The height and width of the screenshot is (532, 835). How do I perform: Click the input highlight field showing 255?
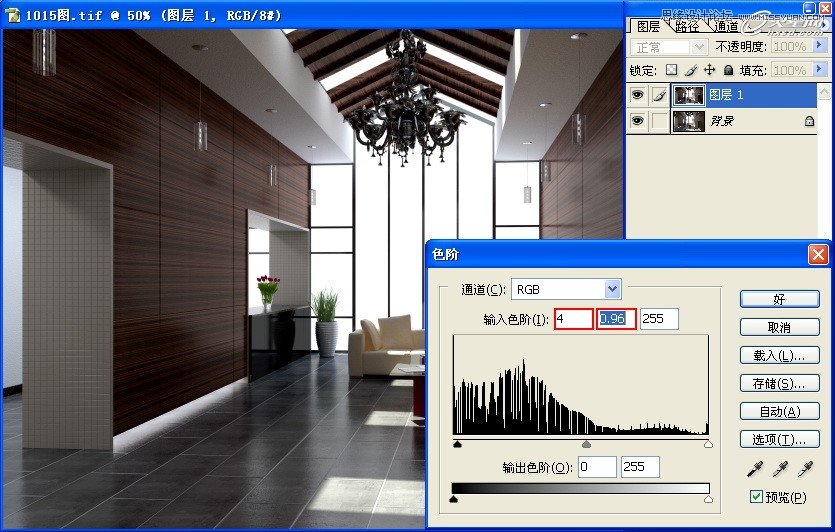point(659,319)
